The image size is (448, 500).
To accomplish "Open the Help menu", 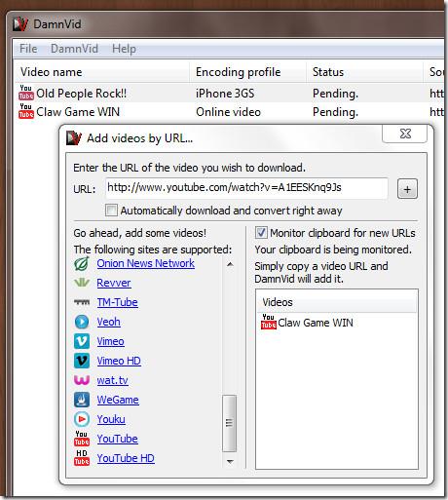I will 124,49.
